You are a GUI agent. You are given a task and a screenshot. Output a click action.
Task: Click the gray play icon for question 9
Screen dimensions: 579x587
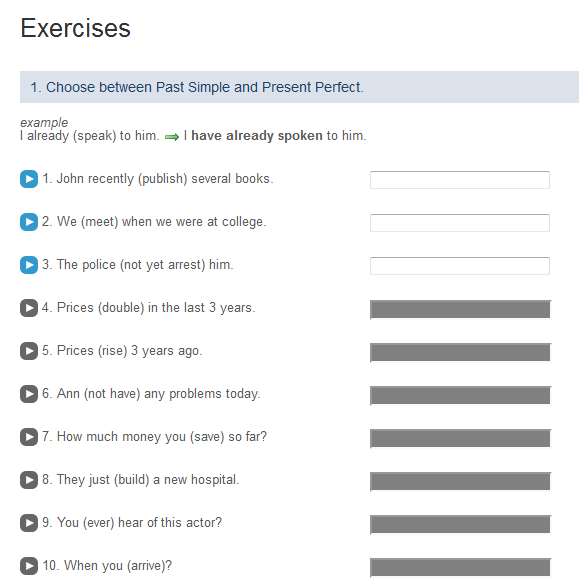pos(29,523)
